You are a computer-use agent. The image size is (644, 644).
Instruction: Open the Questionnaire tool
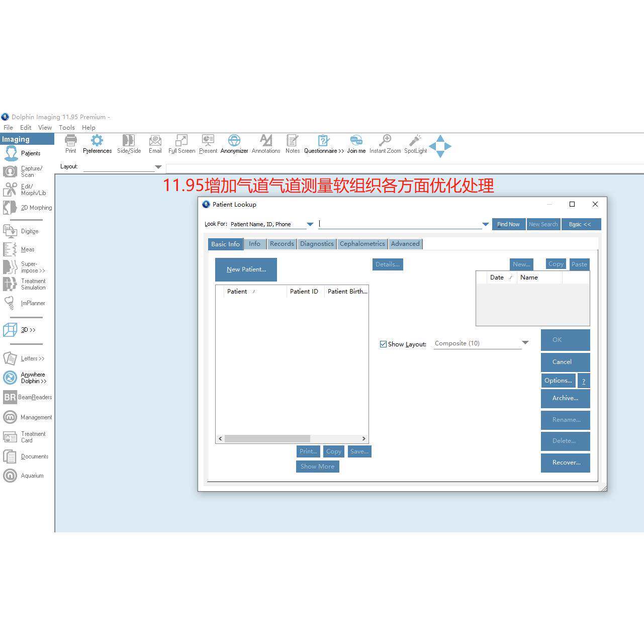[x=324, y=144]
